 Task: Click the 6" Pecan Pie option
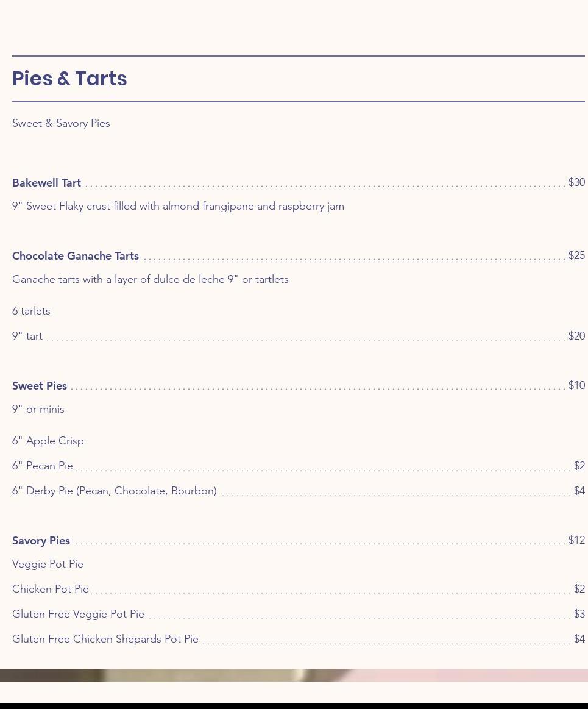pyautogui.click(x=43, y=466)
